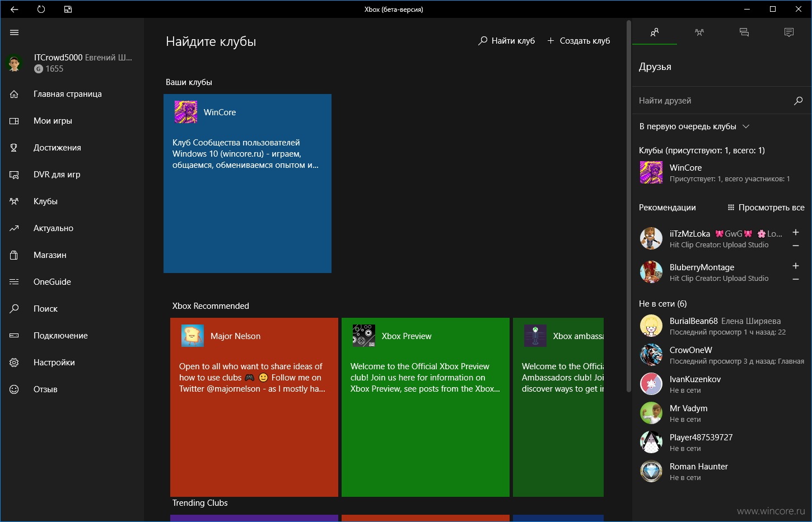Open the WinCore club tile

pyautogui.click(x=248, y=184)
